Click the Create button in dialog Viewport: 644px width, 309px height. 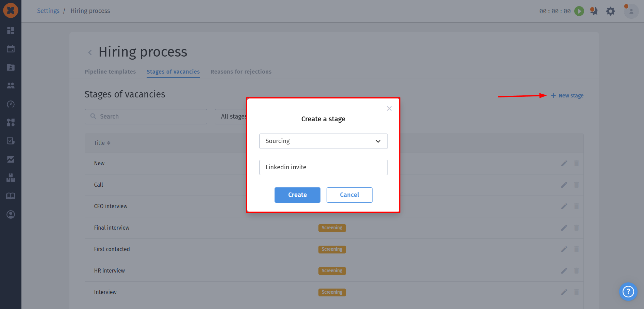pyautogui.click(x=297, y=195)
